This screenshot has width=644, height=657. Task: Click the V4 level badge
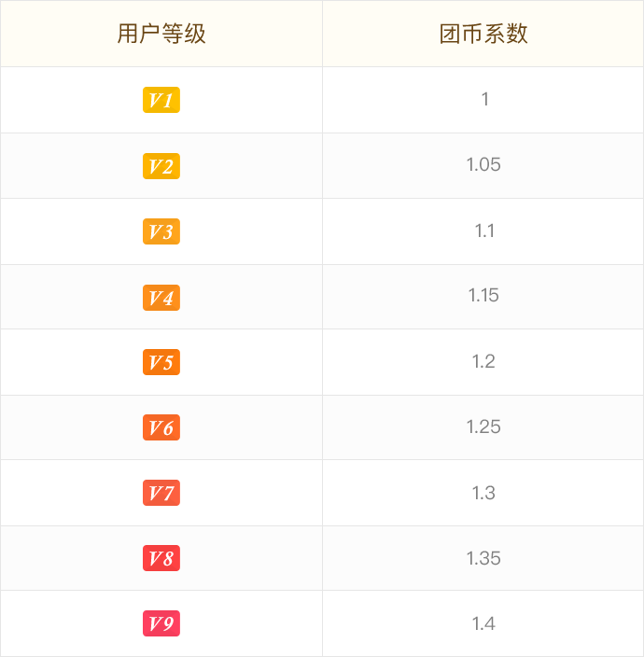click(161, 298)
